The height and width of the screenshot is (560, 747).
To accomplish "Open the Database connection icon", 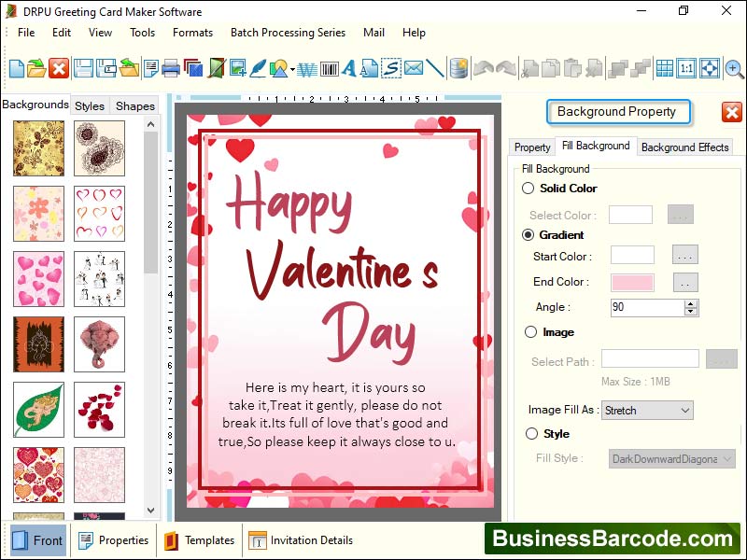I will 458,68.
